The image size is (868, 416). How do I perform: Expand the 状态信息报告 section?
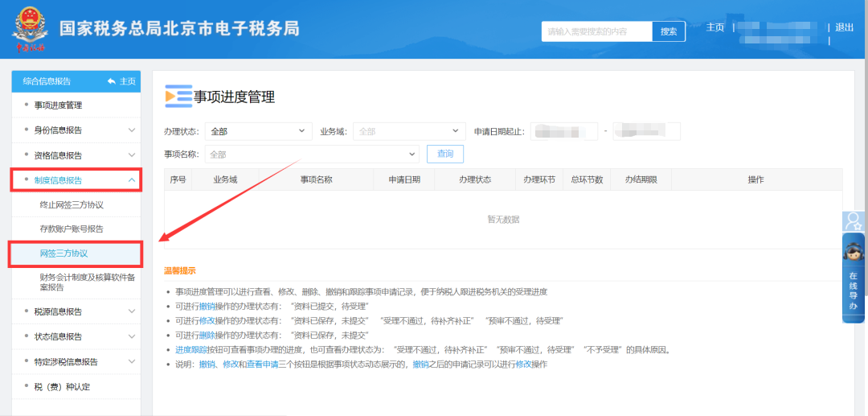point(76,336)
